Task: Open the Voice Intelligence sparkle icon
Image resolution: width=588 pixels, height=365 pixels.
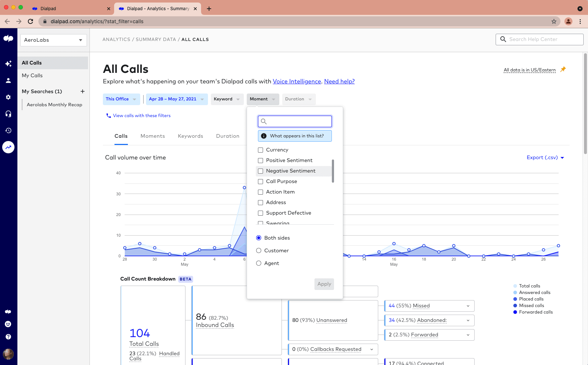Action: click(8, 63)
